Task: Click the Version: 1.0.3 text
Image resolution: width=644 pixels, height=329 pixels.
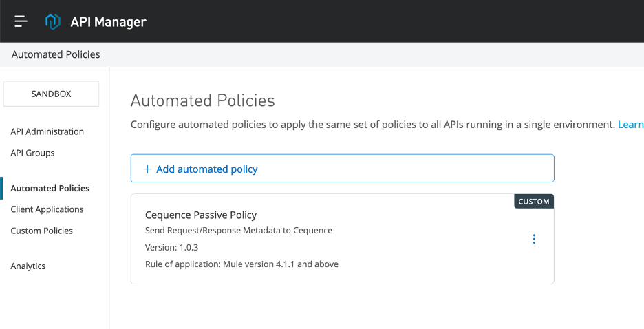Action: click(172, 248)
